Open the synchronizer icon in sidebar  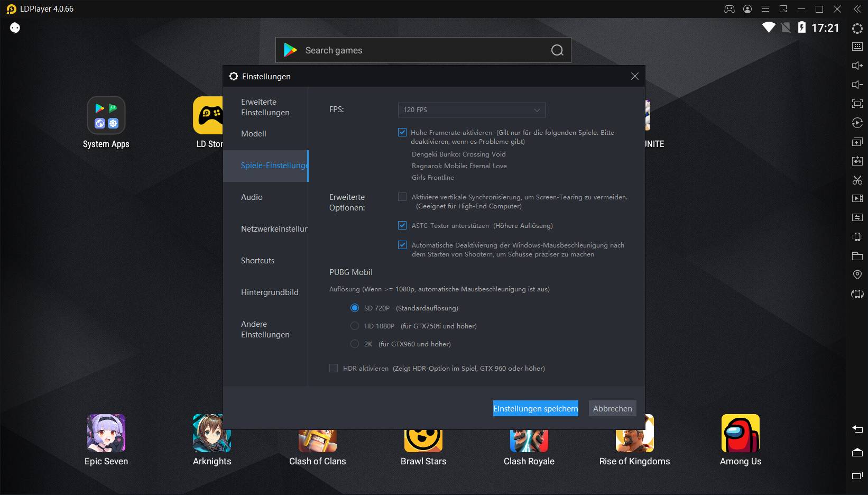point(857,217)
